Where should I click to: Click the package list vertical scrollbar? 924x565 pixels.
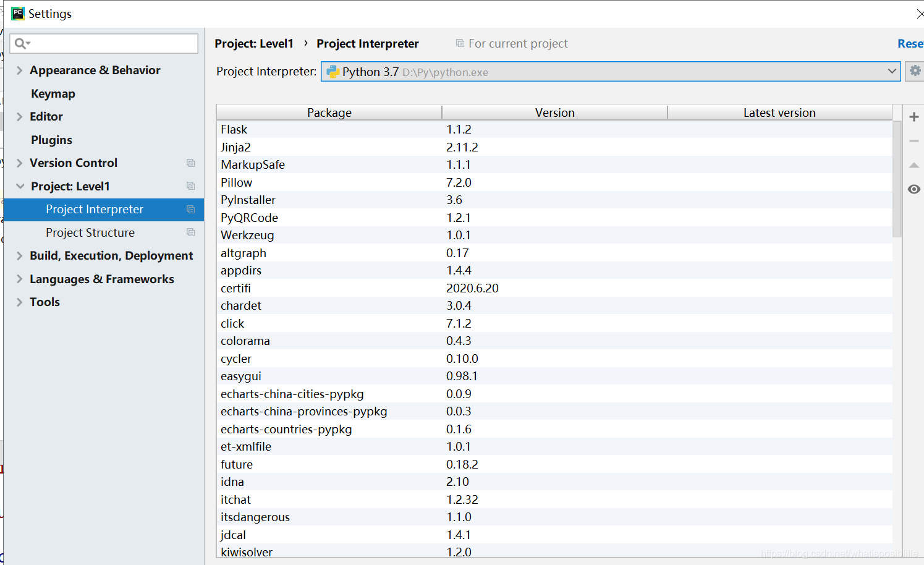coord(897,179)
